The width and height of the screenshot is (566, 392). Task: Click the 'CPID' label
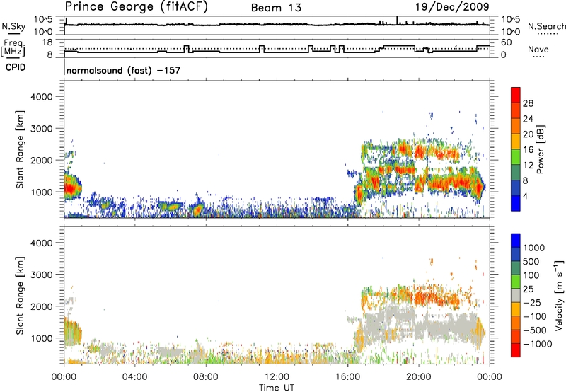tap(16, 67)
